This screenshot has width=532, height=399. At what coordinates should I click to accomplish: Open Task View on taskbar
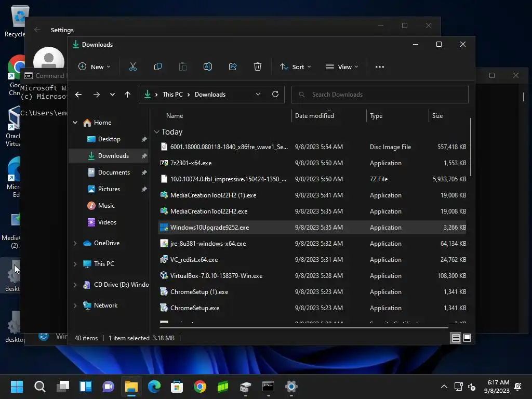63,387
